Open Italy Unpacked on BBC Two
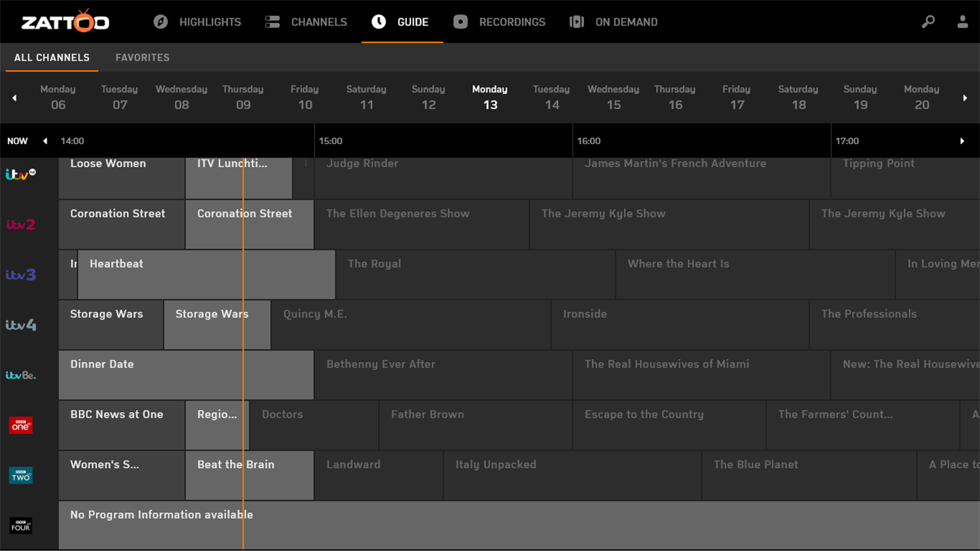 (x=572, y=475)
